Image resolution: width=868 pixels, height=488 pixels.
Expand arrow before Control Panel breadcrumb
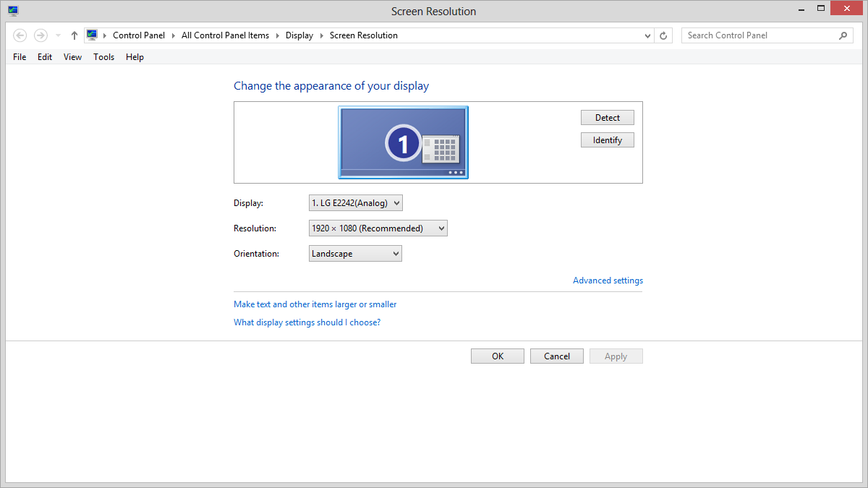tap(105, 35)
